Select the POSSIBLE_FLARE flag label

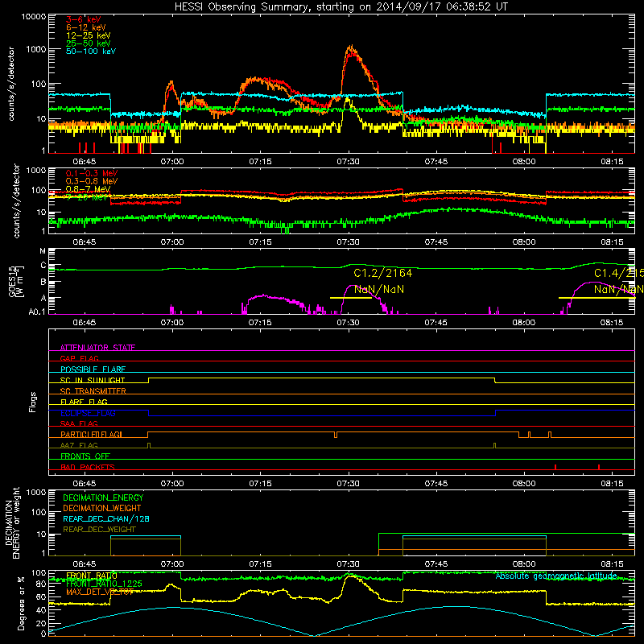[x=93, y=369]
